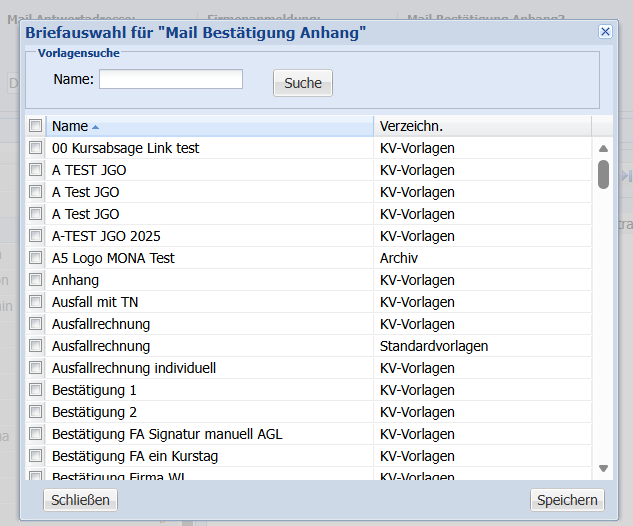The image size is (633, 526).
Task: Click the Speichern button
Action: point(567,500)
